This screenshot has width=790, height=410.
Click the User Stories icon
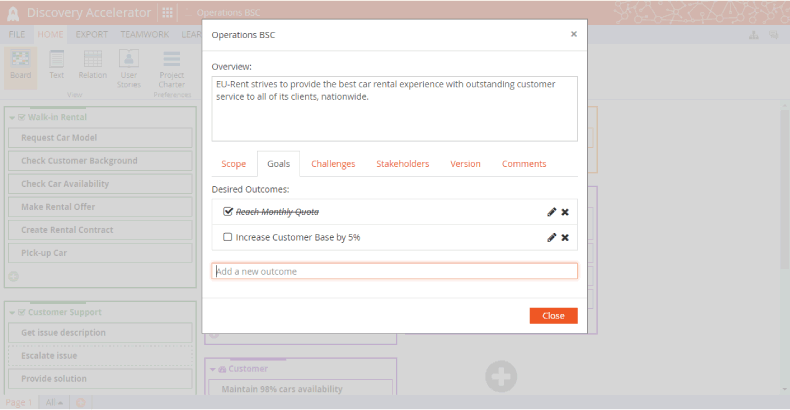pyautogui.click(x=129, y=64)
